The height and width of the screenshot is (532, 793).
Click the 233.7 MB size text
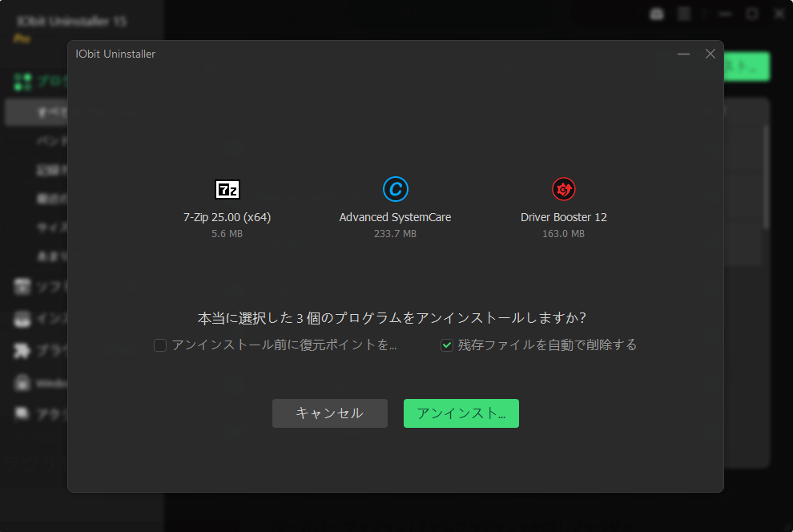coord(395,234)
